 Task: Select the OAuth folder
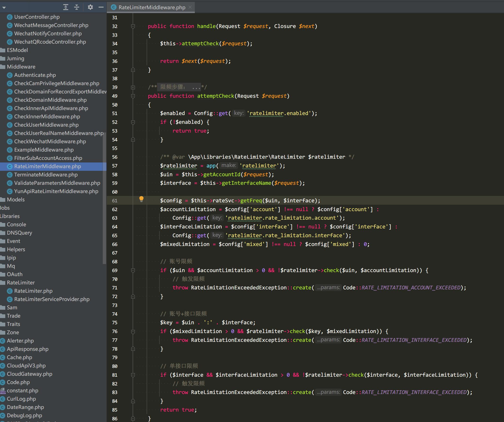(15, 274)
